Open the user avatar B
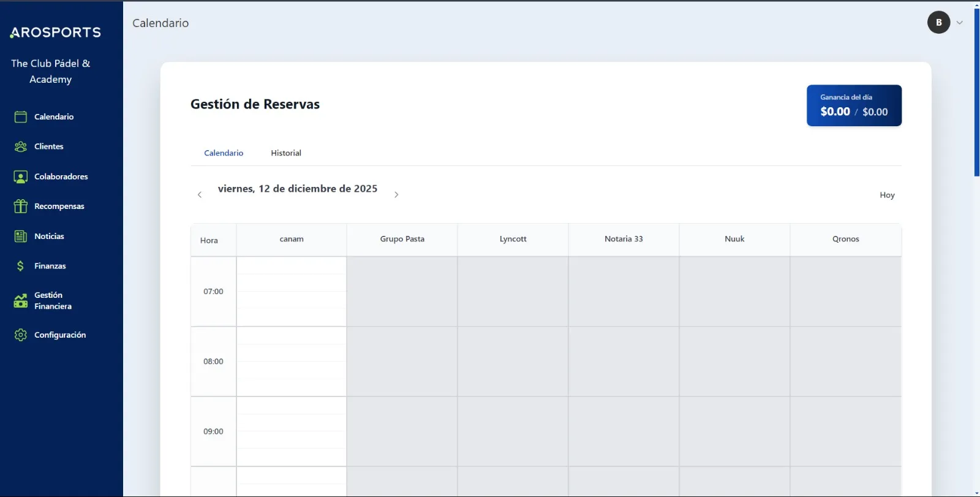 tap(938, 23)
